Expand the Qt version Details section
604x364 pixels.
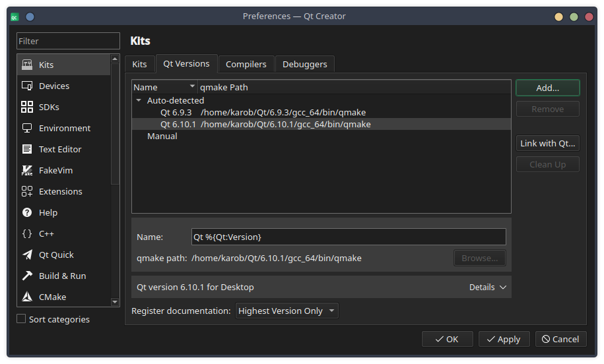tap(488, 287)
